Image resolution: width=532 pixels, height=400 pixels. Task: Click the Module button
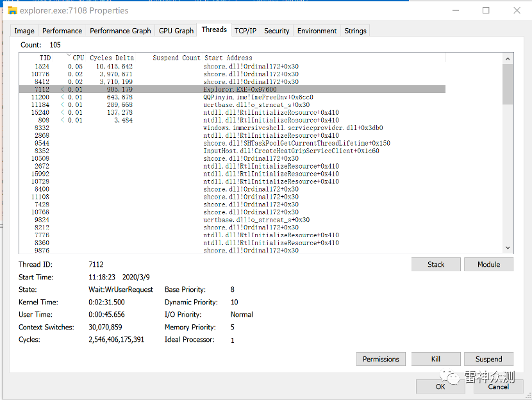[x=489, y=264]
